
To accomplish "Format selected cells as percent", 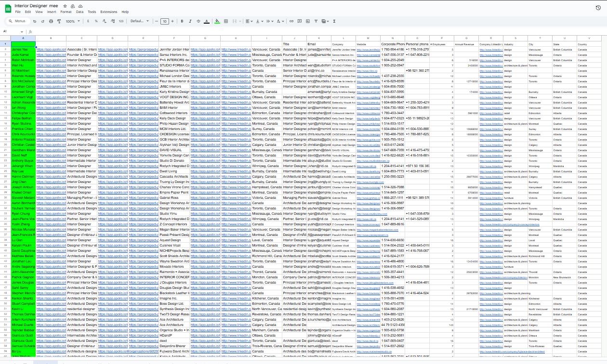I will [96, 21].
